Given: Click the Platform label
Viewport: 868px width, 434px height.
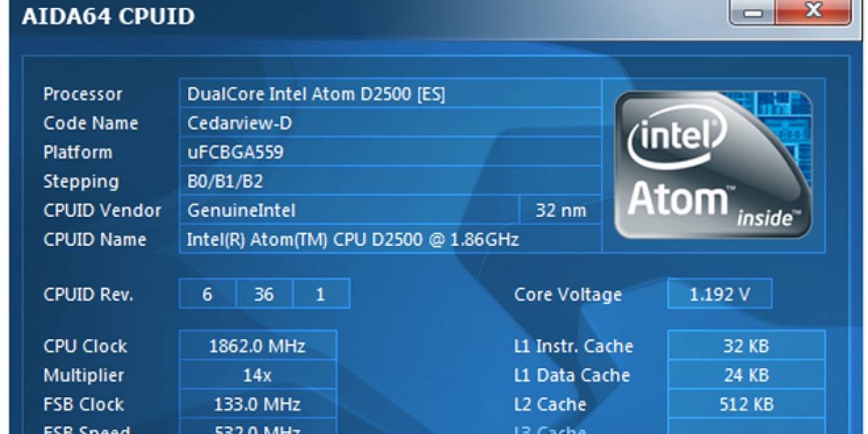Looking at the screenshot, I should point(77,152).
